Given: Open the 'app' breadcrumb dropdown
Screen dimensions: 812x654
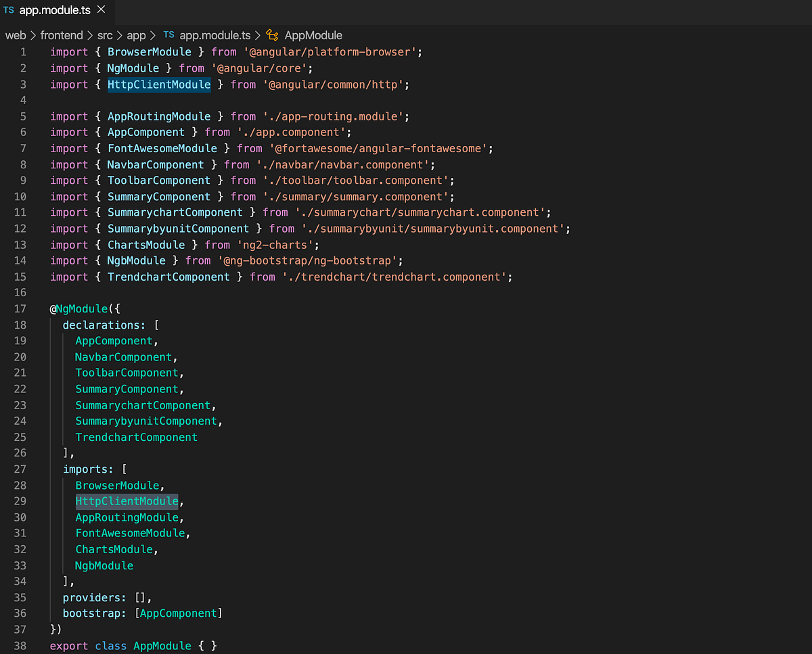Looking at the screenshot, I should click(137, 34).
